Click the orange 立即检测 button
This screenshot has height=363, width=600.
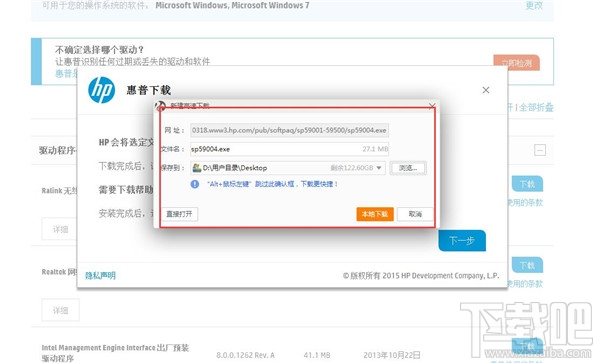pos(517,63)
